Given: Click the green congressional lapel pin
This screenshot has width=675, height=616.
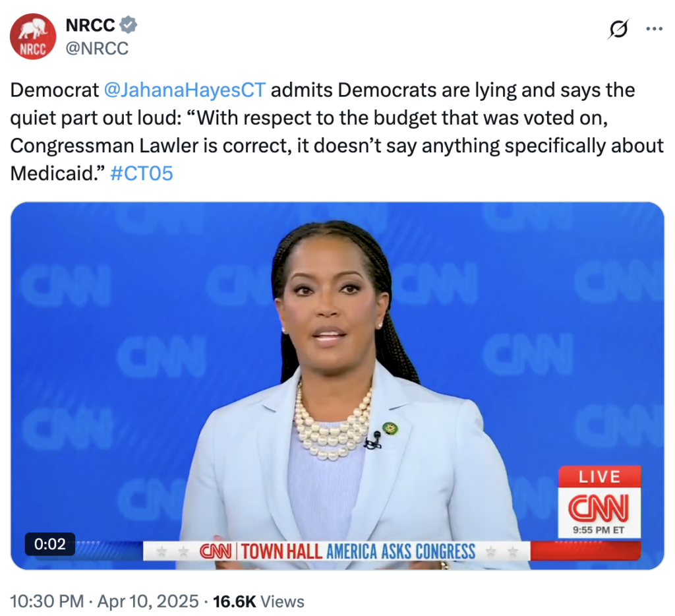Looking at the screenshot, I should [x=390, y=428].
